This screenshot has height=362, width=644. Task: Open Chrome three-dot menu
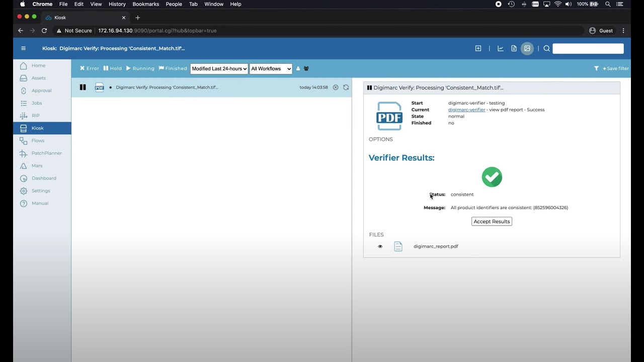click(x=623, y=31)
